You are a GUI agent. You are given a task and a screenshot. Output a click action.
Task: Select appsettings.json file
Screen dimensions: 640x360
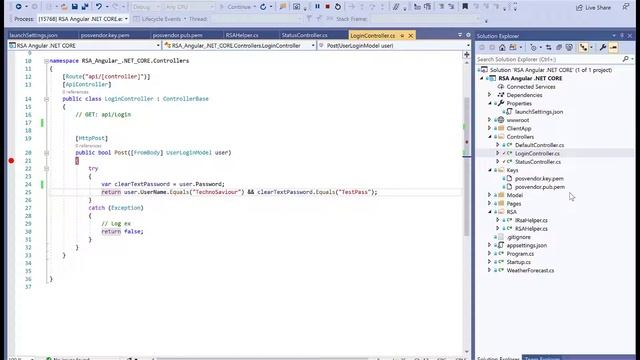pos(527,245)
